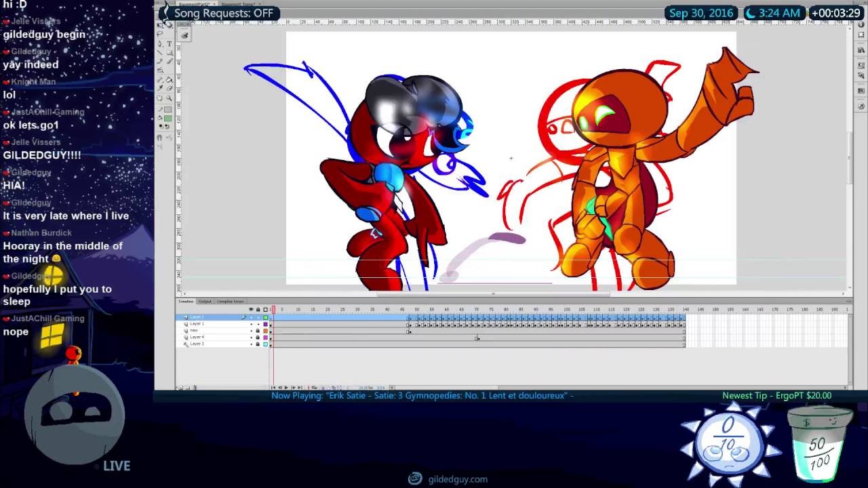Switch to the Timeline tab
Image resolution: width=868 pixels, height=488 pixels.
(186, 301)
